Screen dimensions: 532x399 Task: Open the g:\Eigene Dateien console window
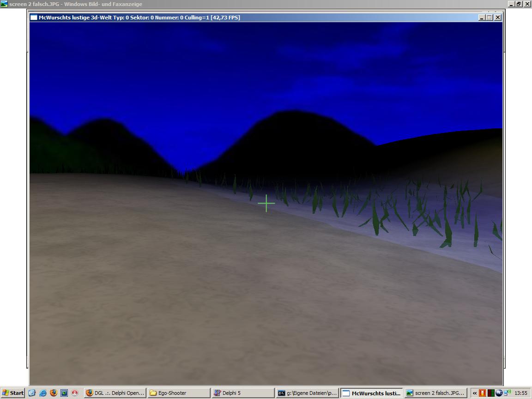point(307,393)
